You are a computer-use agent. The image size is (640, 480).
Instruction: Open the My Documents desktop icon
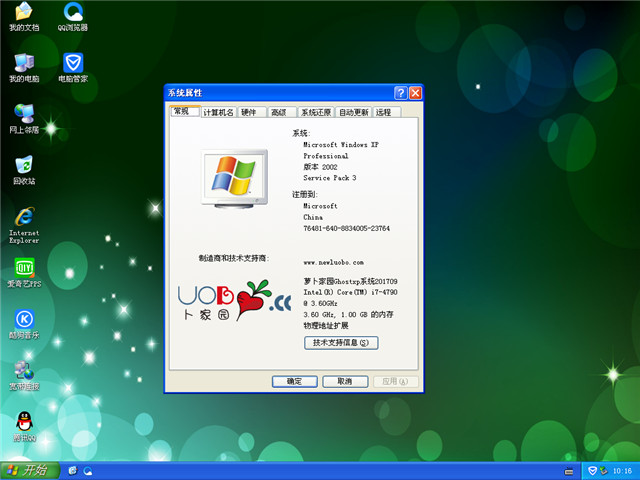(x=24, y=17)
